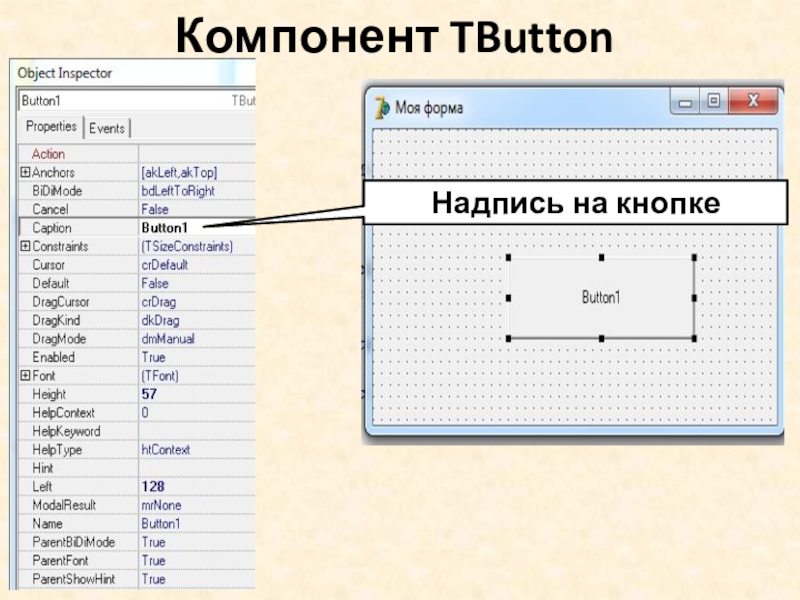Select the ParentFont property name
The height and width of the screenshot is (600, 800).
click(x=60, y=561)
